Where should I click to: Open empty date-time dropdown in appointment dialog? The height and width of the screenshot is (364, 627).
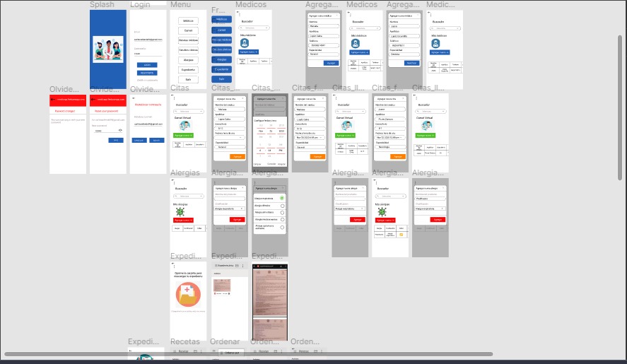pos(230,137)
